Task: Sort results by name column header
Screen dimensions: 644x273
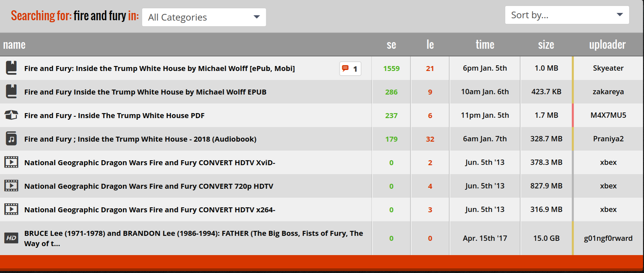Action: coord(14,44)
